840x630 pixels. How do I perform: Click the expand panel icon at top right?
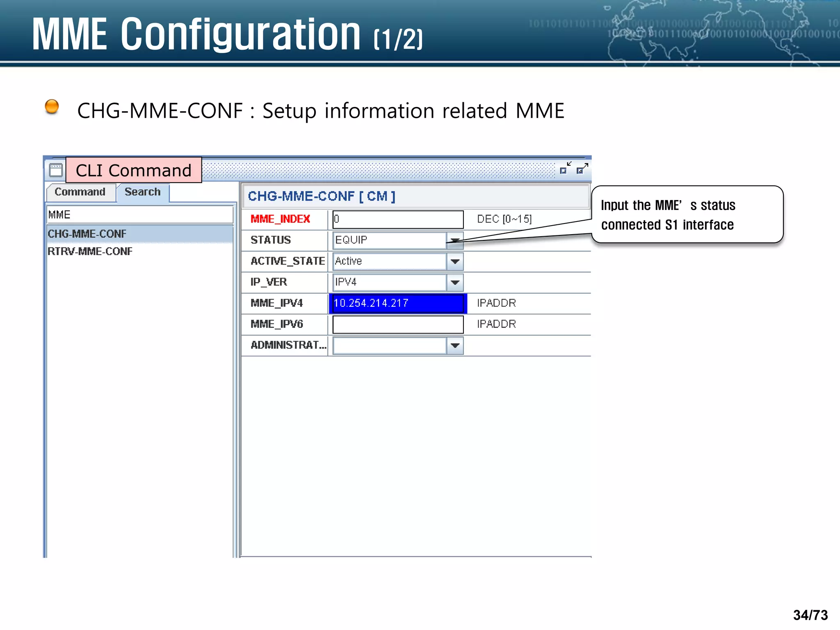click(582, 168)
